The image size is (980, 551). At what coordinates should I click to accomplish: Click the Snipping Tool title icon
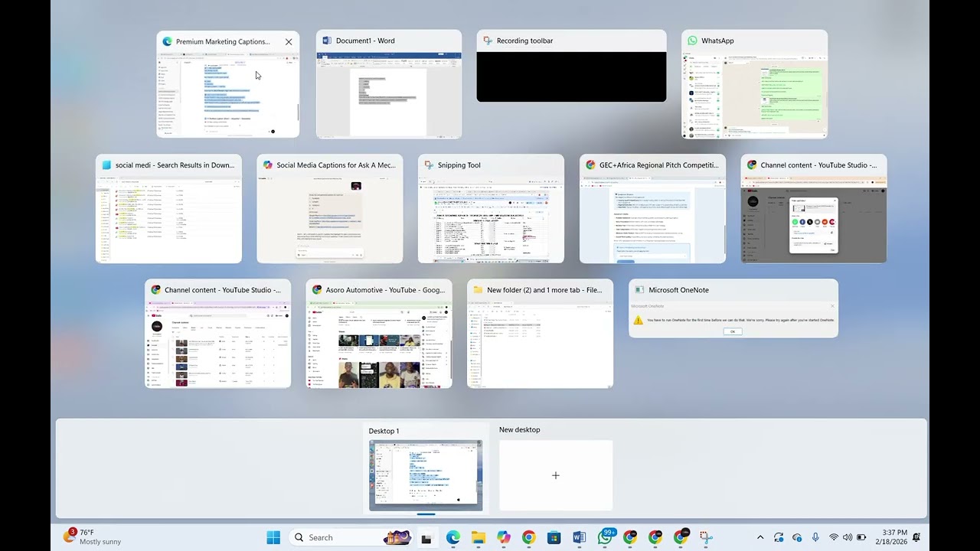click(x=429, y=165)
